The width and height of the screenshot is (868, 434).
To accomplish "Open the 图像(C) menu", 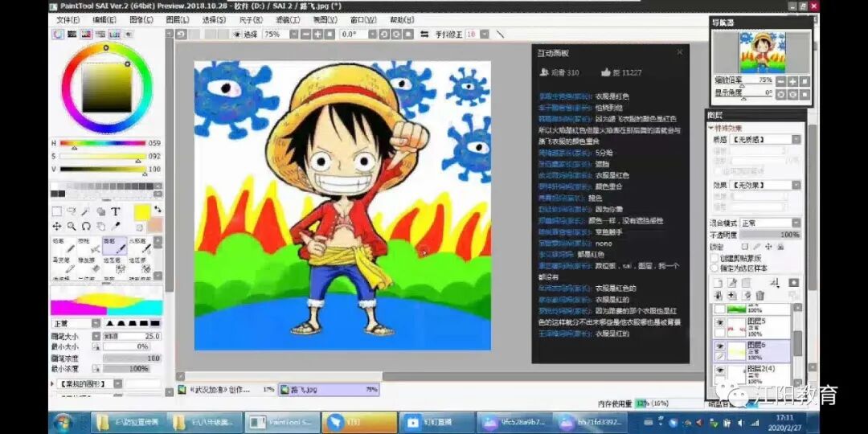I will click(141, 19).
